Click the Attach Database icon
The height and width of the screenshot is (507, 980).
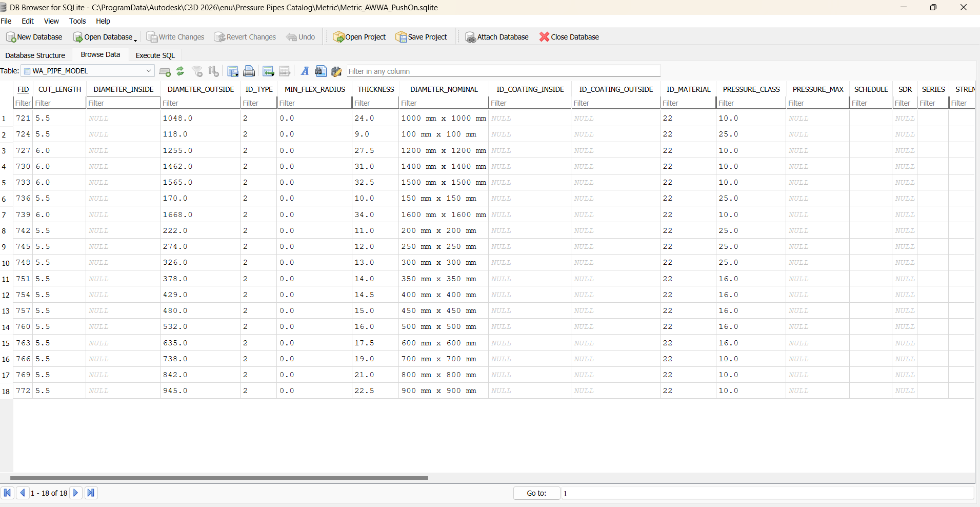470,37
